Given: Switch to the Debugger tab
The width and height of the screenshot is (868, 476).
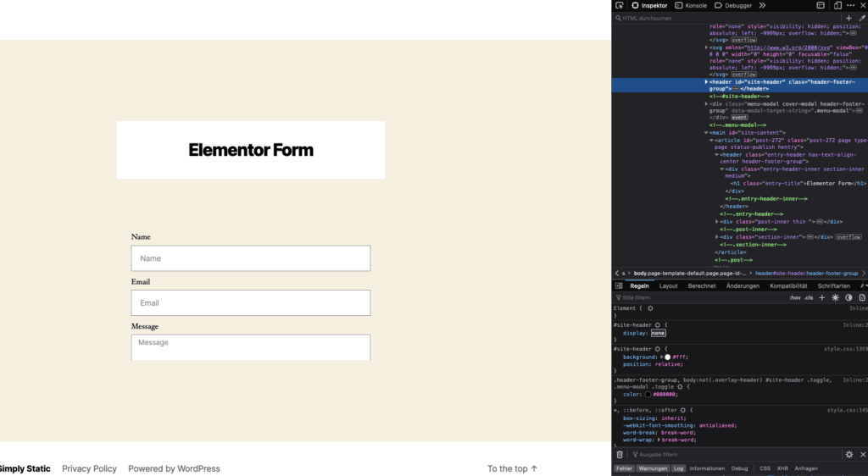Looking at the screenshot, I should point(733,6).
